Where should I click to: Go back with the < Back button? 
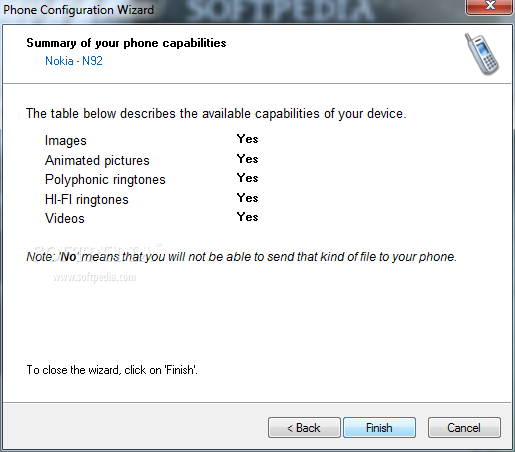pos(304,427)
